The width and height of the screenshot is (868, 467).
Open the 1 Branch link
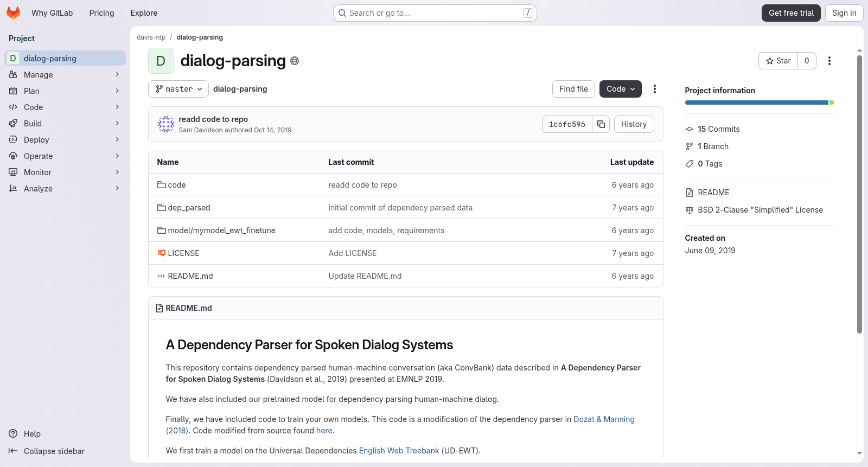tap(713, 146)
